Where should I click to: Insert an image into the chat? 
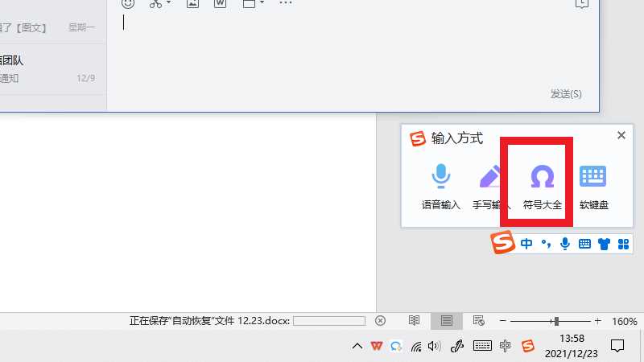[192, 3]
